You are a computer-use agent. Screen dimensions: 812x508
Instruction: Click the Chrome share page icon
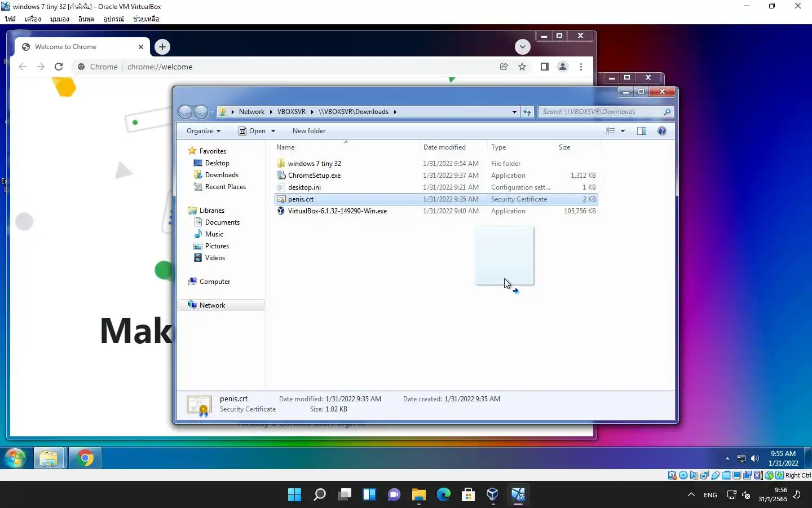[504, 67]
